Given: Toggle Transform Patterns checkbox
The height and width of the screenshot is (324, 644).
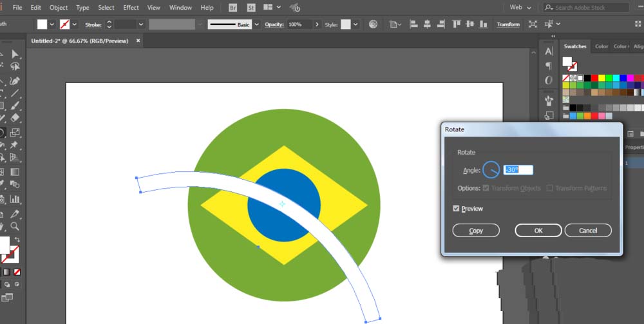Looking at the screenshot, I should [x=549, y=188].
